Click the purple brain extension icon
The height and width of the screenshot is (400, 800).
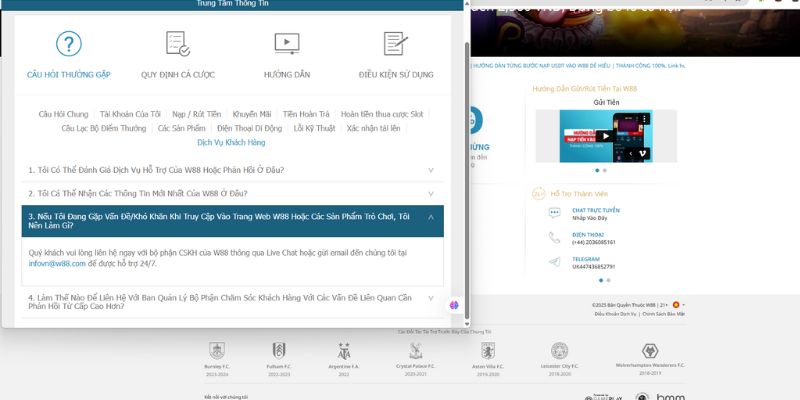click(x=454, y=305)
